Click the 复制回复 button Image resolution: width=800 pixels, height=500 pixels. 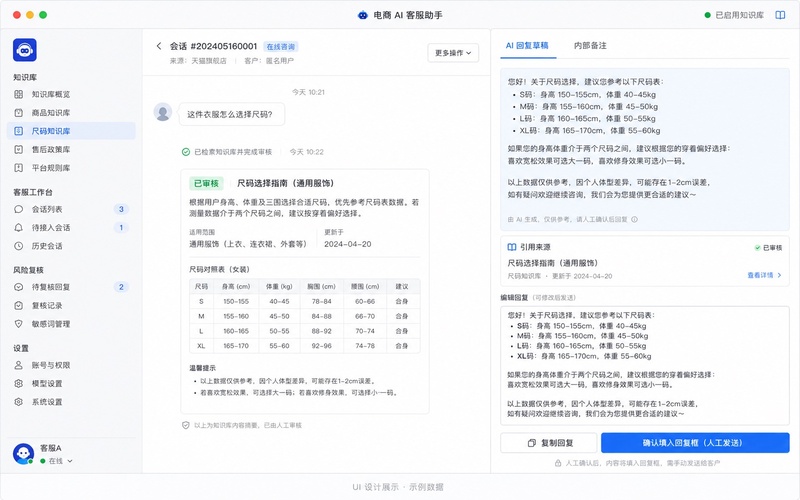548,443
